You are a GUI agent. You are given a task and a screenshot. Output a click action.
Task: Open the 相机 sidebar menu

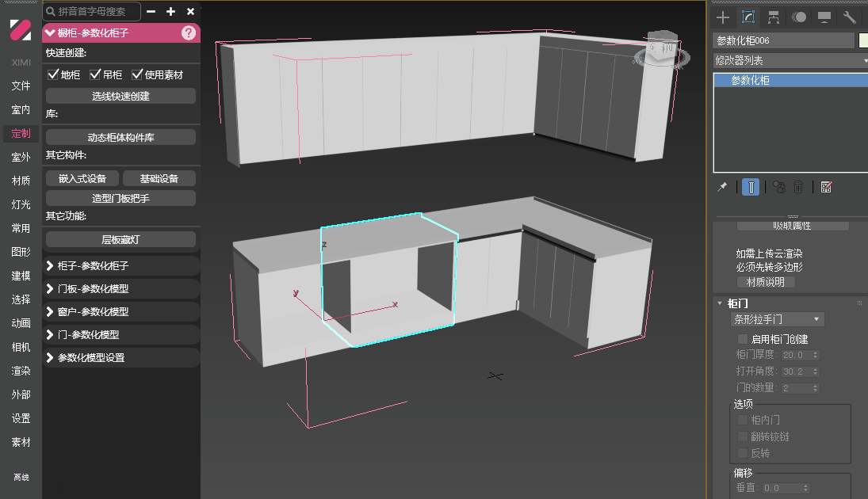[21, 347]
